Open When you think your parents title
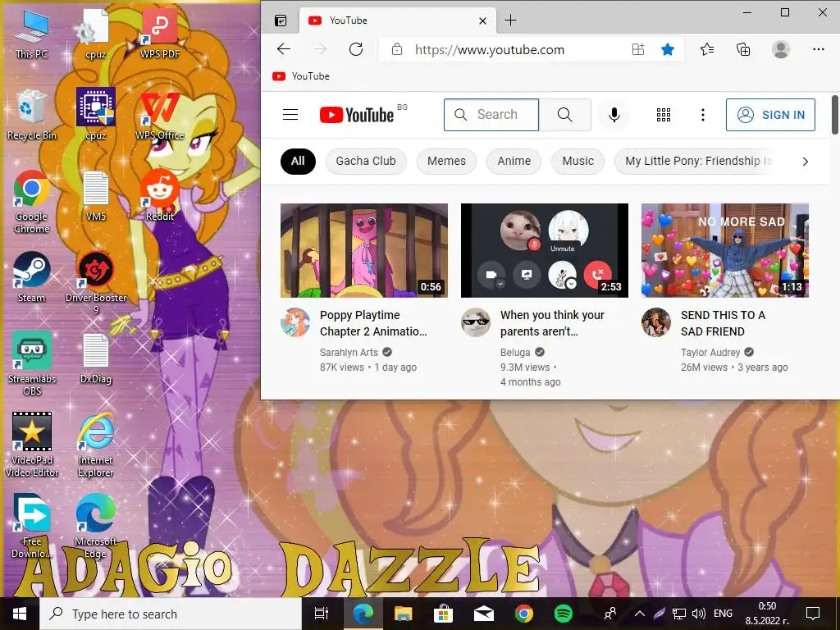 tap(552, 323)
